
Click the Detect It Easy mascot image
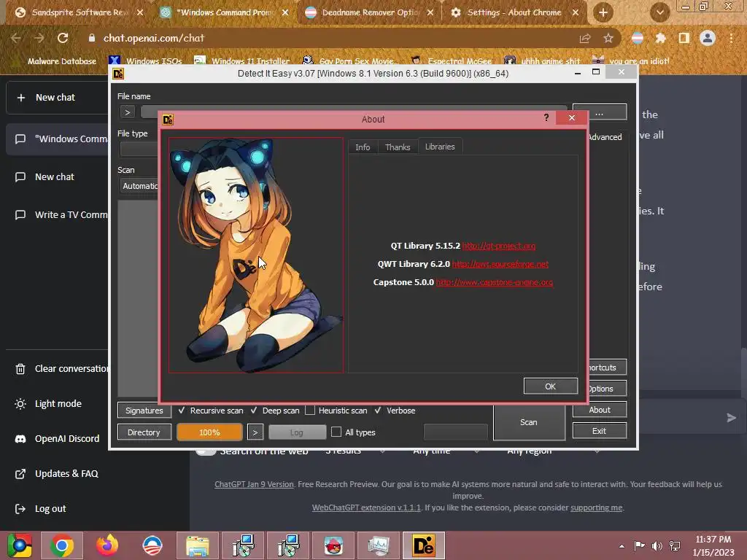[256, 254]
